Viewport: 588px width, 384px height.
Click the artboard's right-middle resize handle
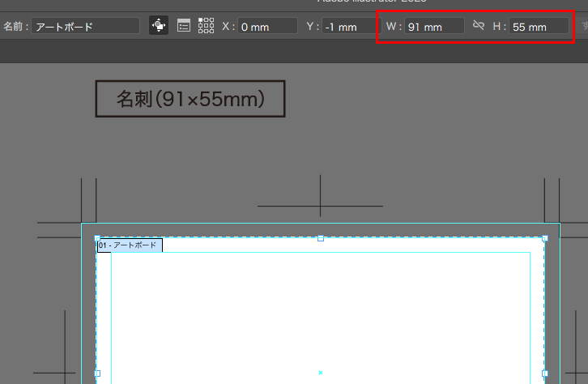point(545,373)
